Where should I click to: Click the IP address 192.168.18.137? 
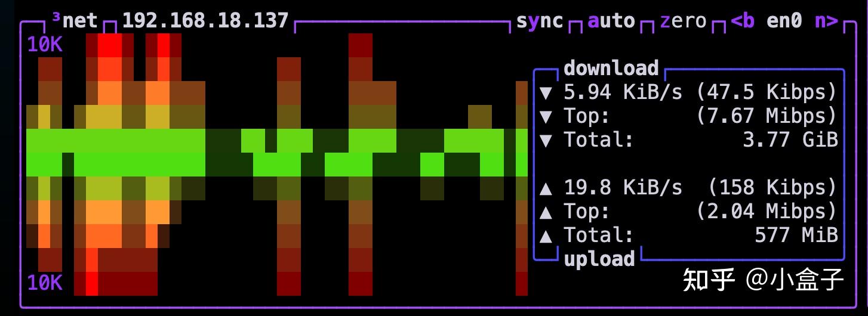click(x=205, y=21)
